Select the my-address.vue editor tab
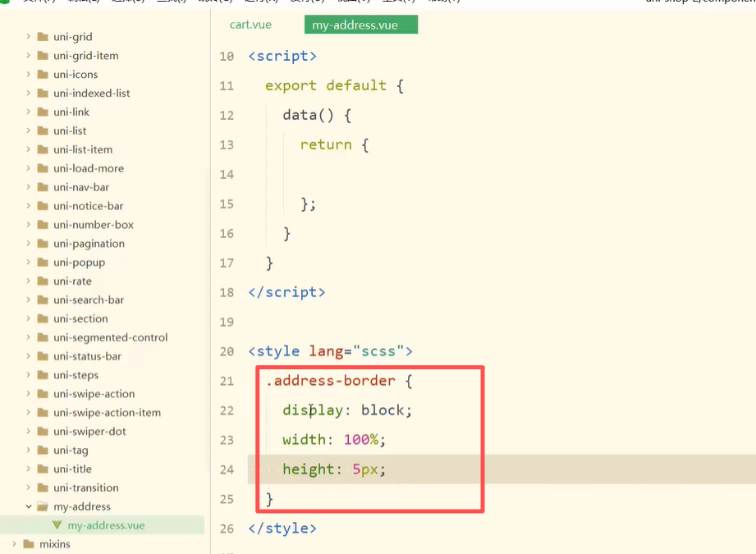Screen dimensions: 756x554 360,25
